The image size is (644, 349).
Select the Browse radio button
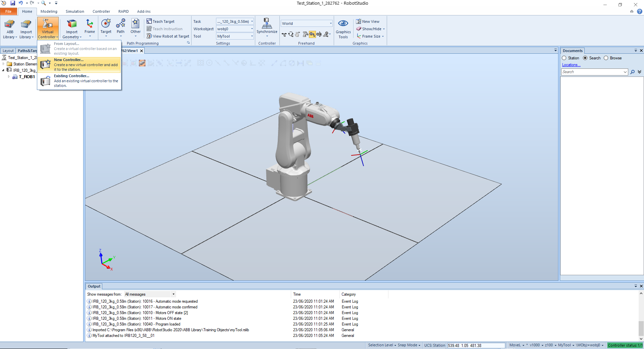pos(606,58)
